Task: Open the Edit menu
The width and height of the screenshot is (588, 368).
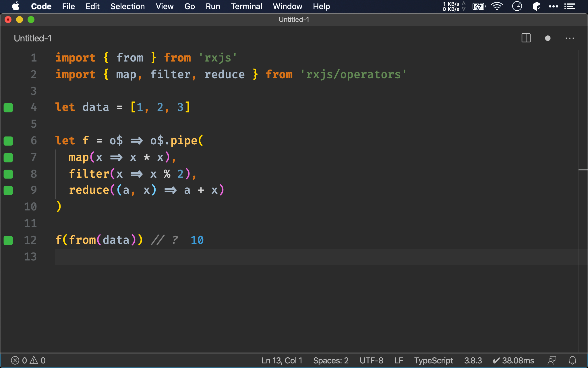Action: (92, 6)
